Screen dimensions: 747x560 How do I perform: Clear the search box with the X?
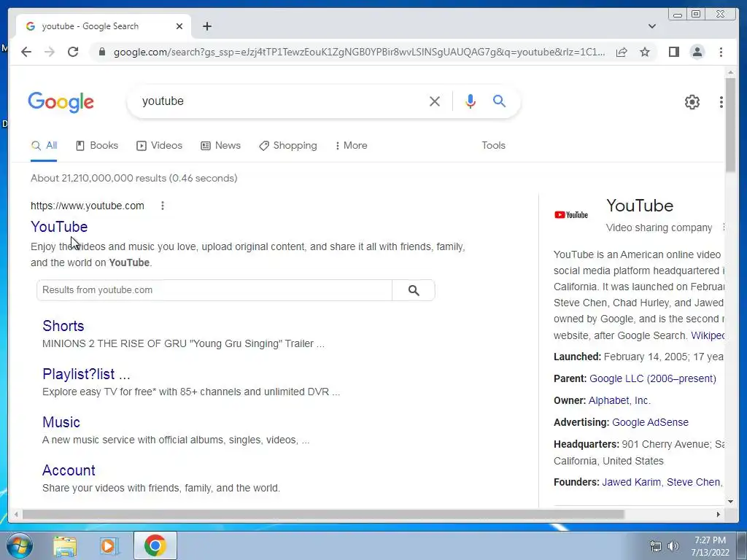click(435, 101)
